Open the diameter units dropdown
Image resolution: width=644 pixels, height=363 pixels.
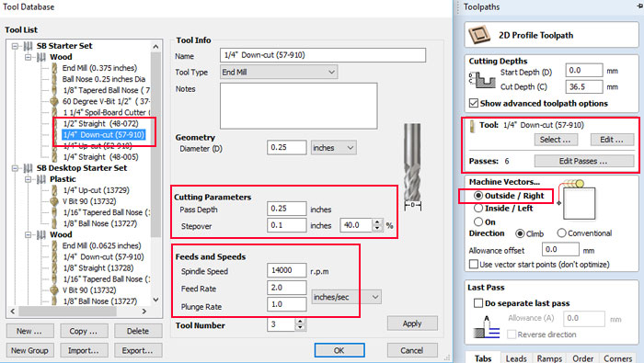coord(333,148)
